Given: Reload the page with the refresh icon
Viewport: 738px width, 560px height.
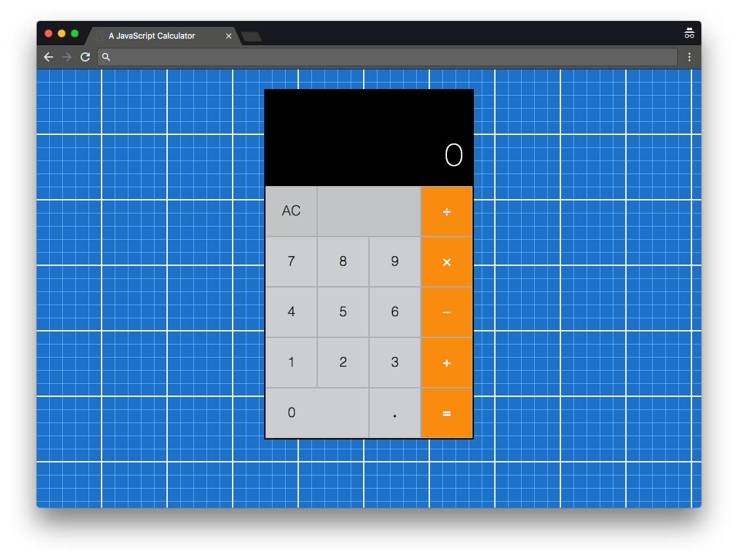Looking at the screenshot, I should pyautogui.click(x=85, y=57).
